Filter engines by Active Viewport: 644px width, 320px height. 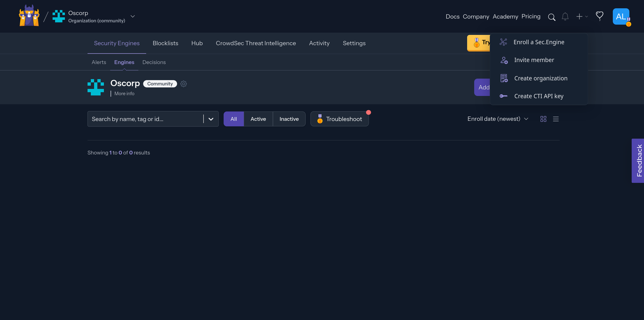[x=258, y=119]
